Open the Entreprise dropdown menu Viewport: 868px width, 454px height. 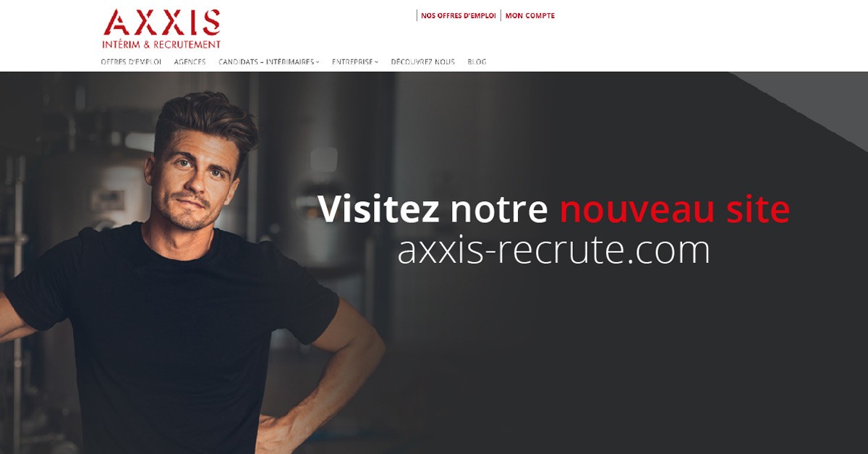[352, 62]
